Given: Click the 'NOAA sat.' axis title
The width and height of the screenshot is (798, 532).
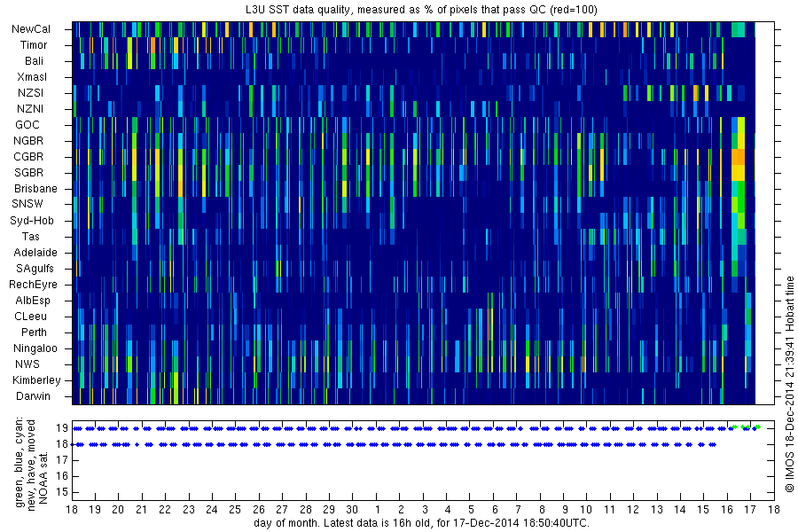Looking at the screenshot, I should [43, 477].
